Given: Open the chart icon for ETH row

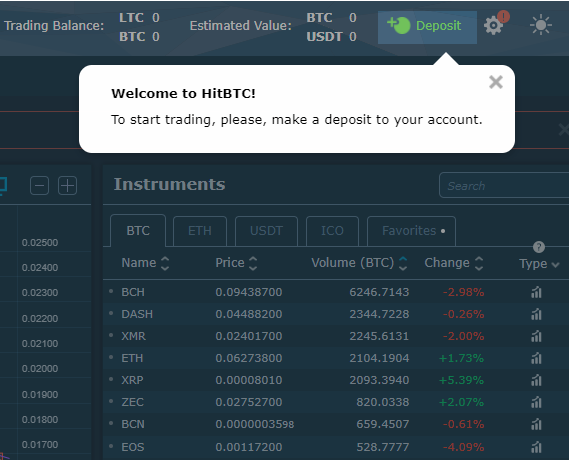Looking at the screenshot, I should 536,358.
